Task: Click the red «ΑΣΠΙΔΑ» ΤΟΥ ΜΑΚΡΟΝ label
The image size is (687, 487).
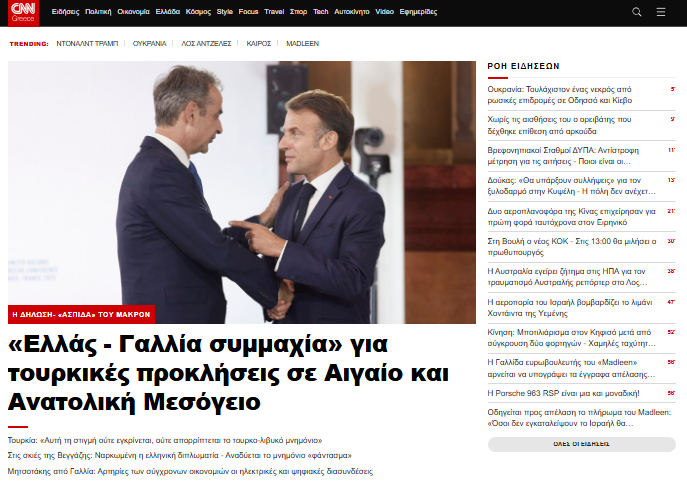Action: [x=81, y=314]
